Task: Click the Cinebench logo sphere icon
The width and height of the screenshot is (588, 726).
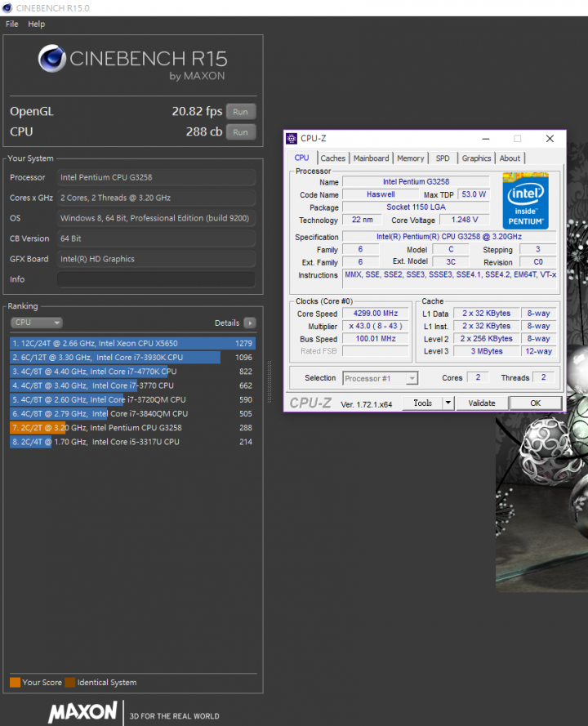Action: (51, 58)
